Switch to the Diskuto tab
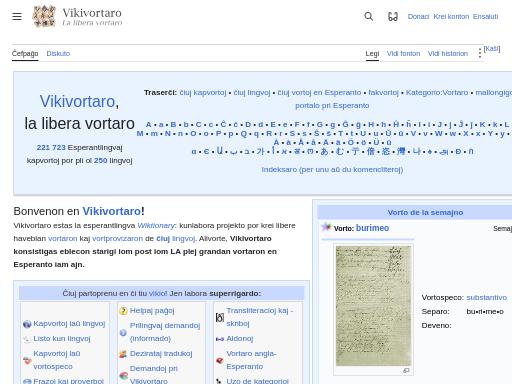Viewport: 512px width, 384px height. click(x=58, y=53)
